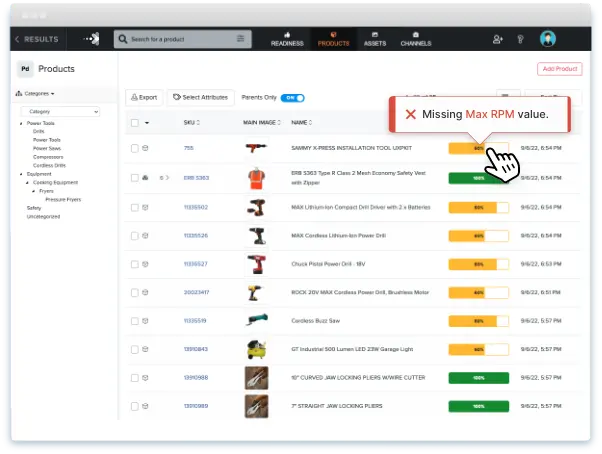Click the Categories hierarchy icon
Viewport: 602px width, 454px height.
pyautogui.click(x=19, y=93)
